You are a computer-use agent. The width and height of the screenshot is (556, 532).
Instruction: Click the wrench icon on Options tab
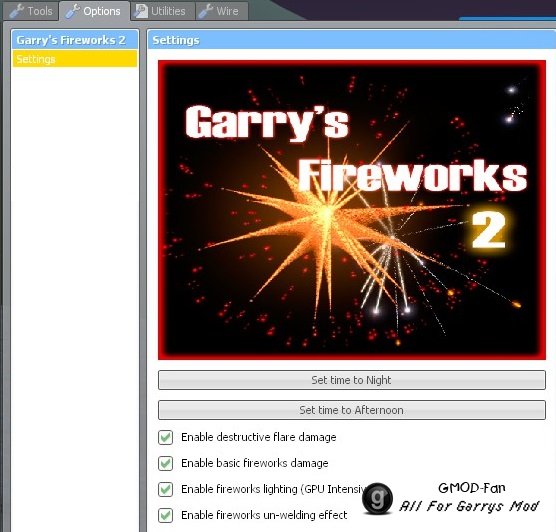coord(73,11)
